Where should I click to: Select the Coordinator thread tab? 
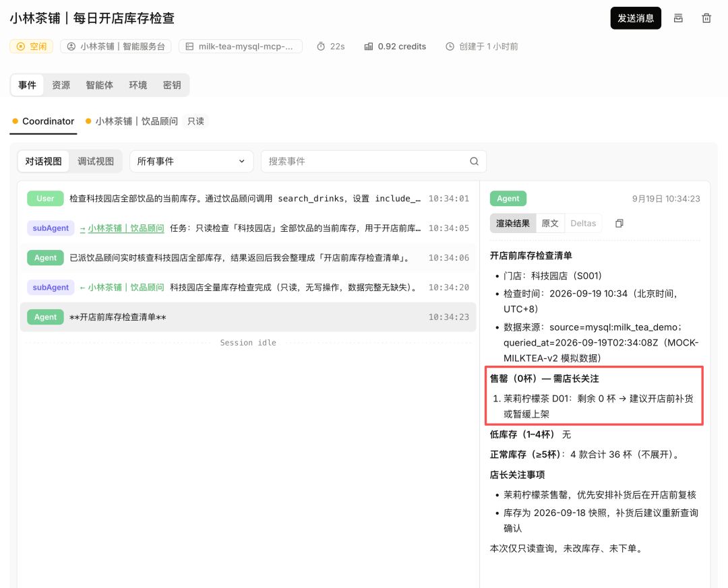pyautogui.click(x=43, y=121)
